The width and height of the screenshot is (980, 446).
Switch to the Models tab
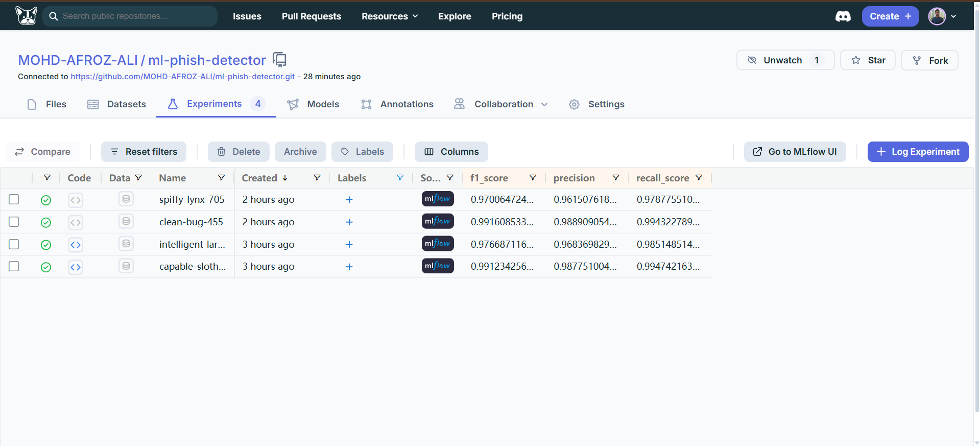point(314,104)
